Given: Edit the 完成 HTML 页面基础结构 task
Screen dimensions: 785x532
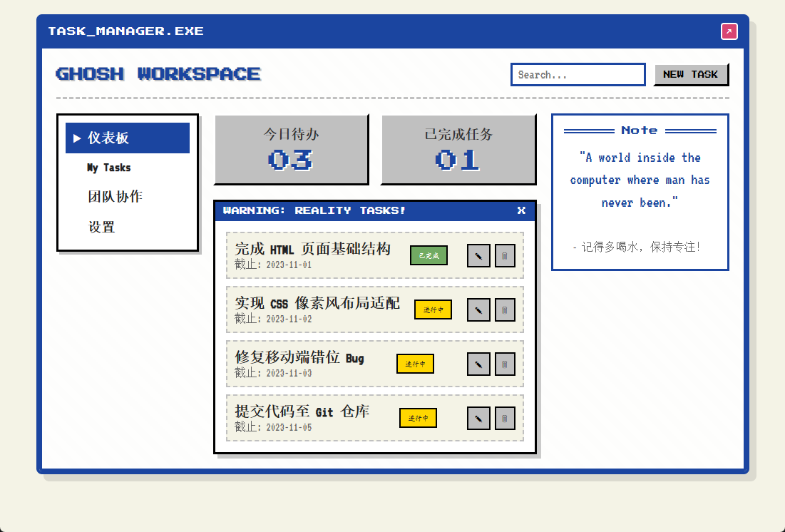Looking at the screenshot, I should pos(478,256).
